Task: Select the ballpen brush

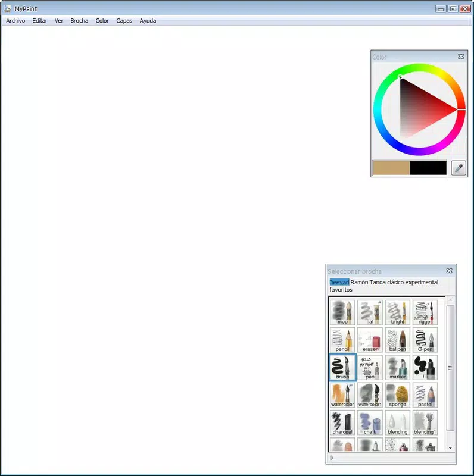Action: click(397, 340)
